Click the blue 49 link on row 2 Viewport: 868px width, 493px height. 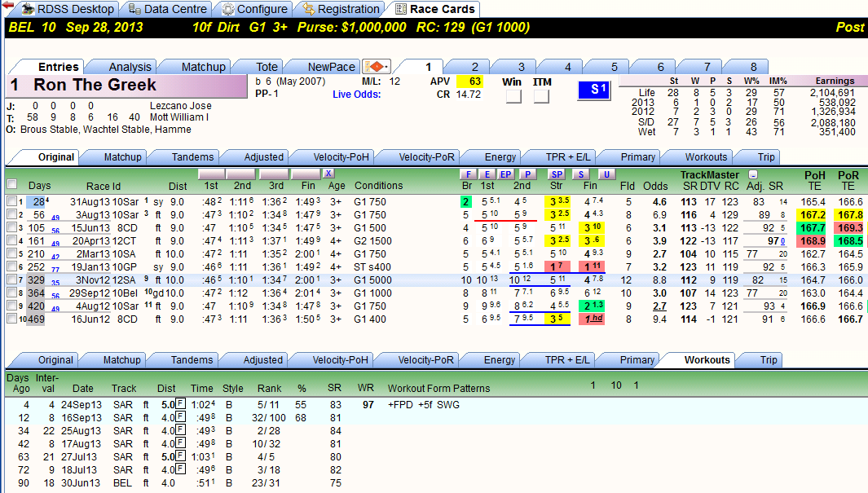click(x=55, y=218)
